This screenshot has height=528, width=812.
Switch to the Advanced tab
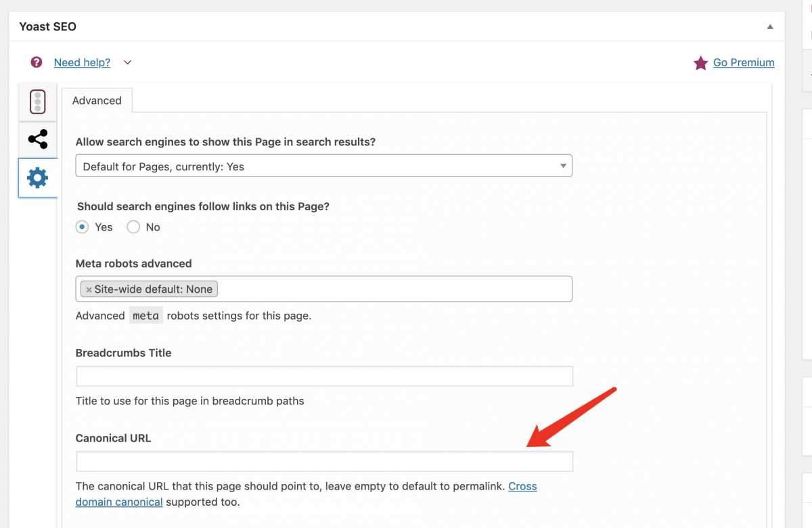(97, 100)
